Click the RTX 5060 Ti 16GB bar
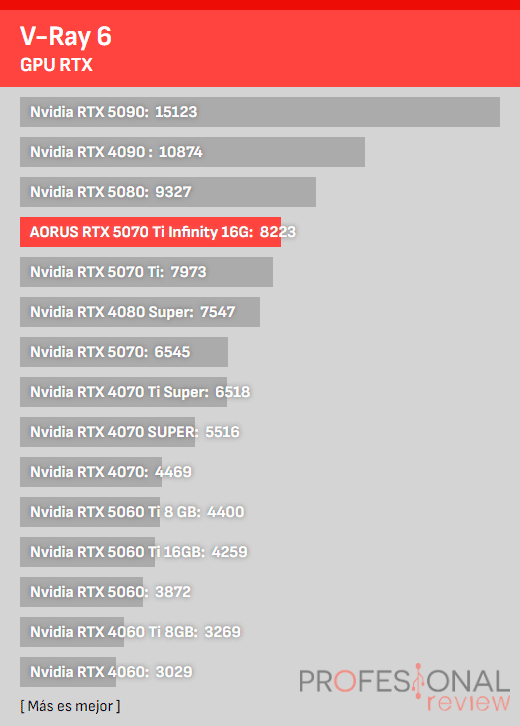Image resolution: width=520 pixels, height=726 pixels. (x=88, y=552)
